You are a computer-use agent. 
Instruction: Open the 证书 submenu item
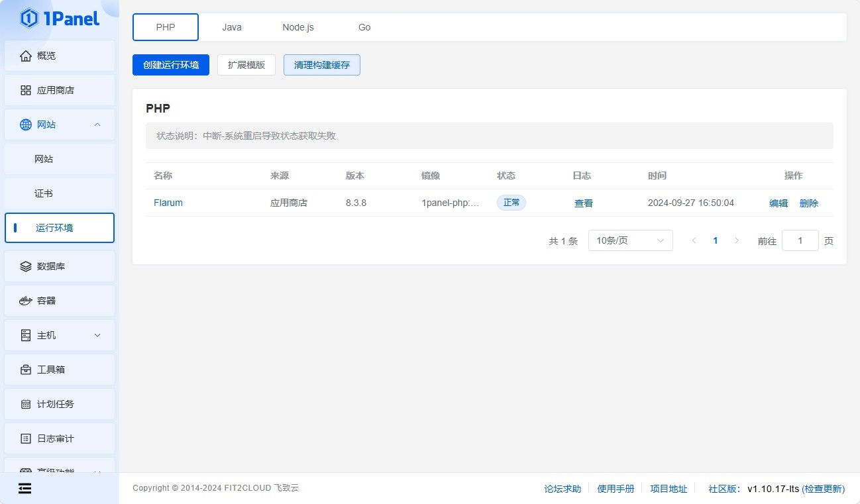tap(60, 193)
